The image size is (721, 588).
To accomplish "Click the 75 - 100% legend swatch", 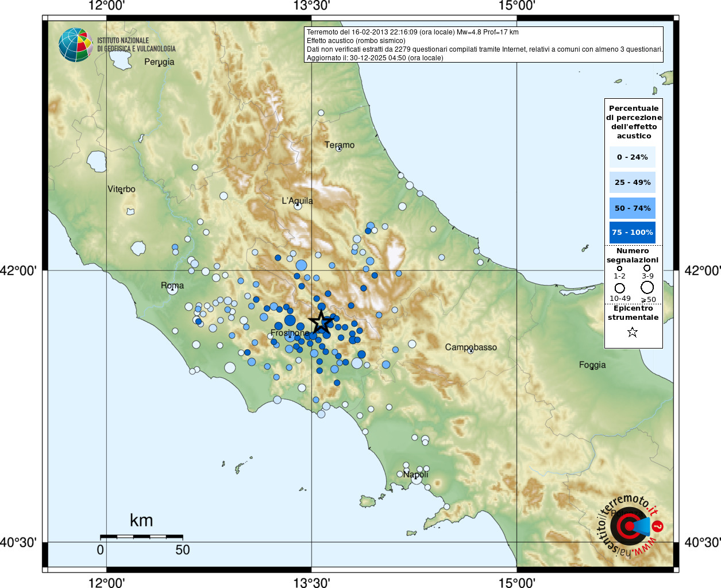I will pos(632,233).
